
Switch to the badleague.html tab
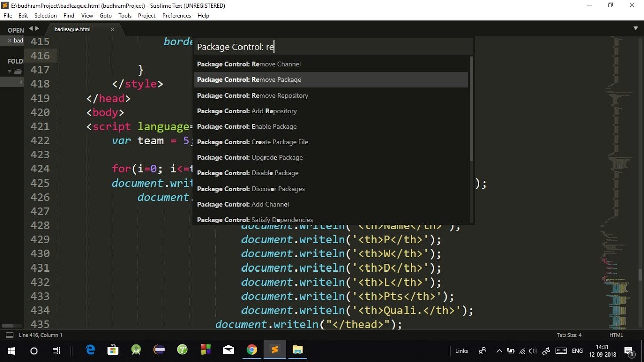tap(72, 29)
